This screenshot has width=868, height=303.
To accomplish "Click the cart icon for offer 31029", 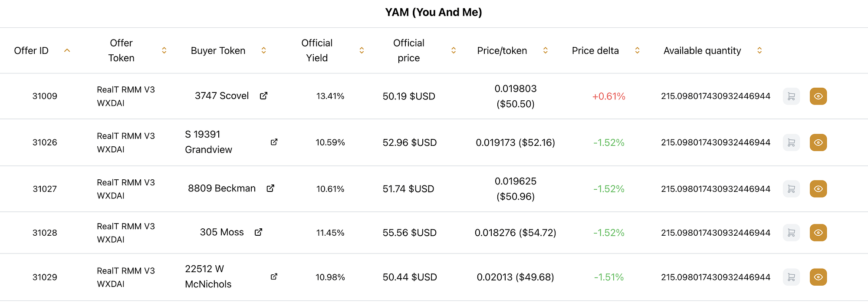I will pyautogui.click(x=791, y=277).
